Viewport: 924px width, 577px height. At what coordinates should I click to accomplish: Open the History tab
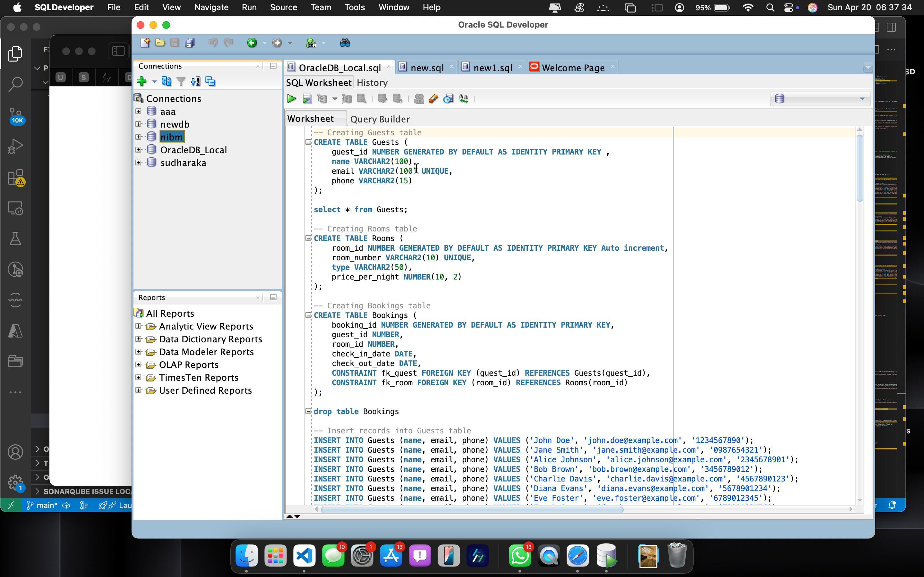tap(372, 83)
